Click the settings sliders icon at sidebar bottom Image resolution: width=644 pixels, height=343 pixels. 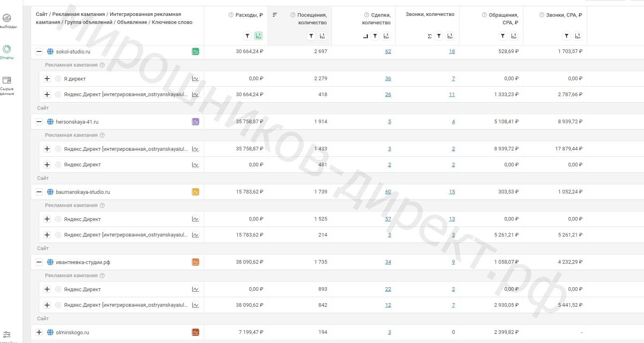point(7,335)
